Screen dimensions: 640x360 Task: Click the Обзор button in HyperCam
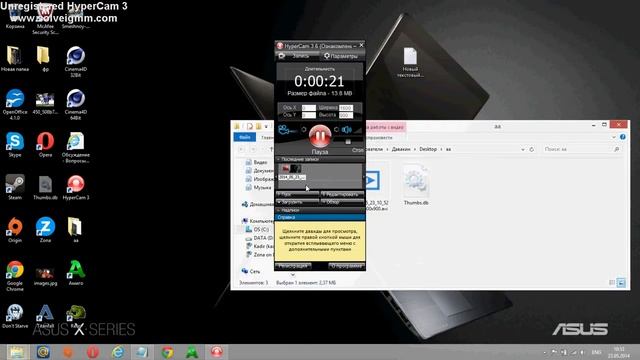tap(342, 202)
